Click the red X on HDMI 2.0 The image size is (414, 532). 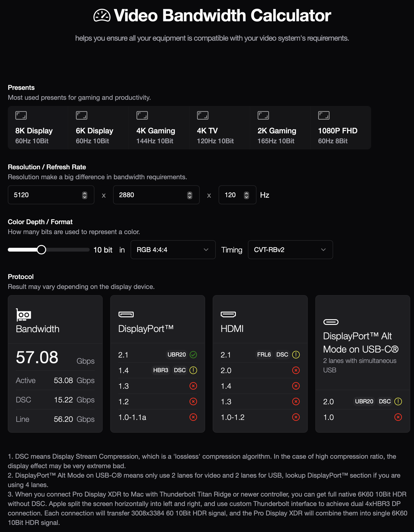click(x=296, y=370)
